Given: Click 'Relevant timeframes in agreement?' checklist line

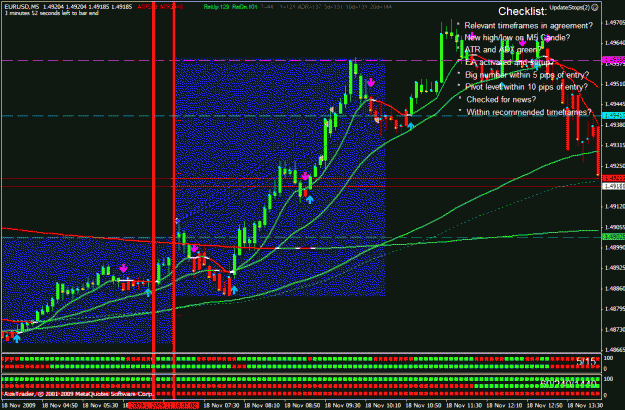Looking at the screenshot, I should coord(529,26).
